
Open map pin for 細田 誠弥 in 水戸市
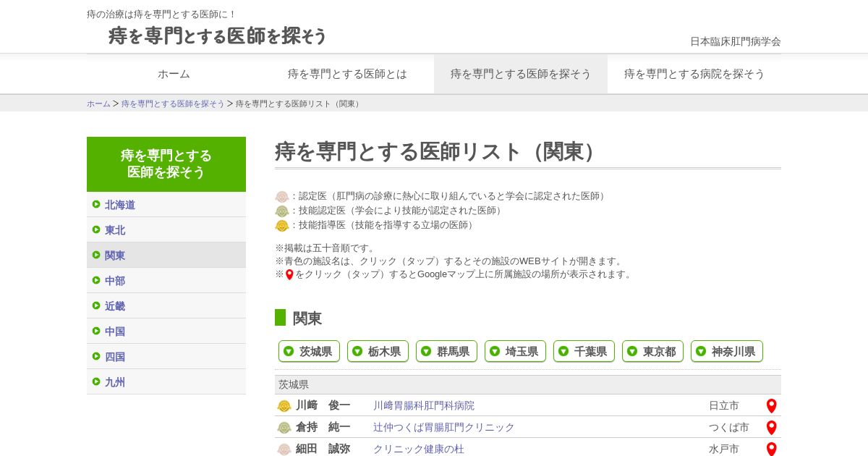[771, 449]
